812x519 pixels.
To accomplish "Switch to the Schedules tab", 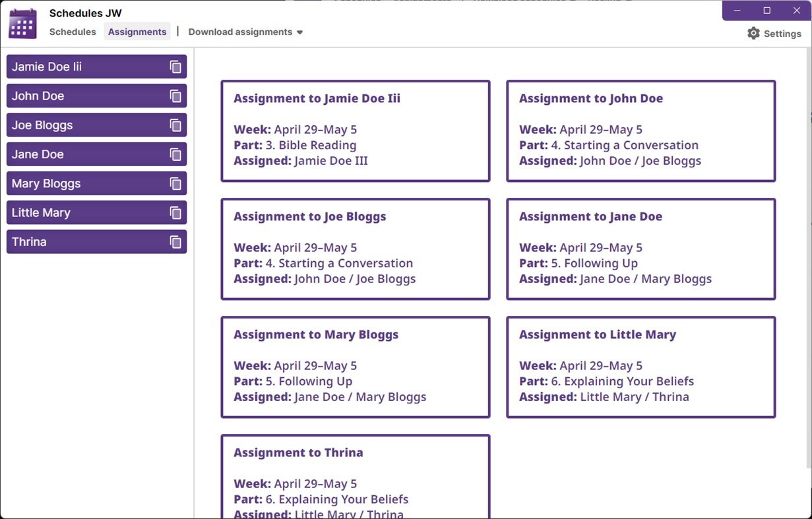I will tap(73, 32).
